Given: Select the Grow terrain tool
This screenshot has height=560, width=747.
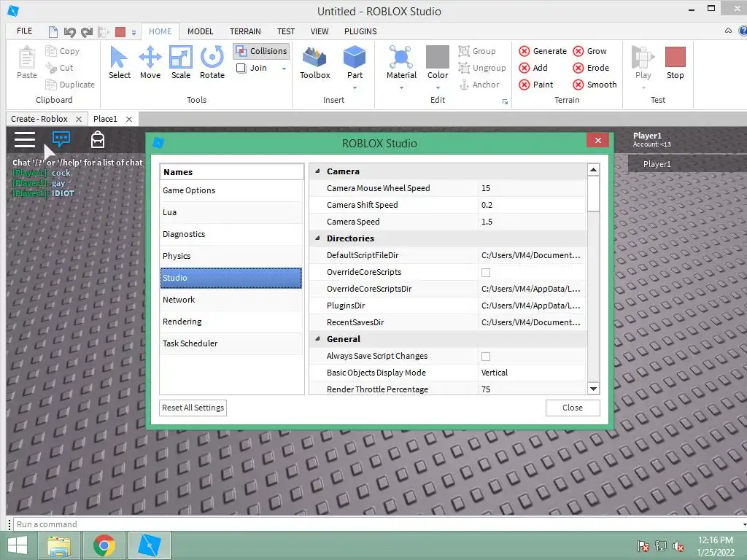Looking at the screenshot, I should point(589,51).
